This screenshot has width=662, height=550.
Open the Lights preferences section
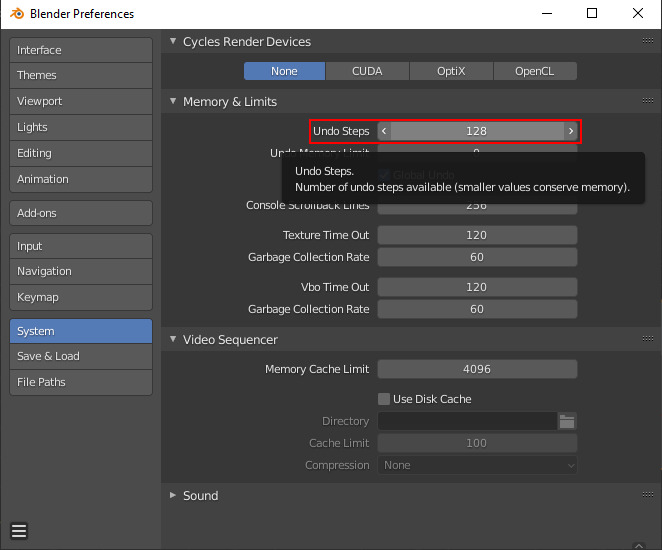click(81, 127)
